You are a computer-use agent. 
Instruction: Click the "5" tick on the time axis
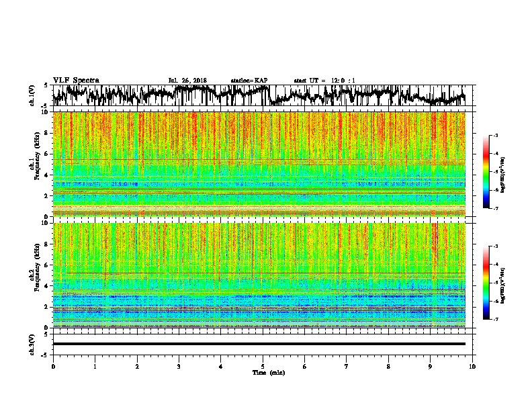point(263,367)
